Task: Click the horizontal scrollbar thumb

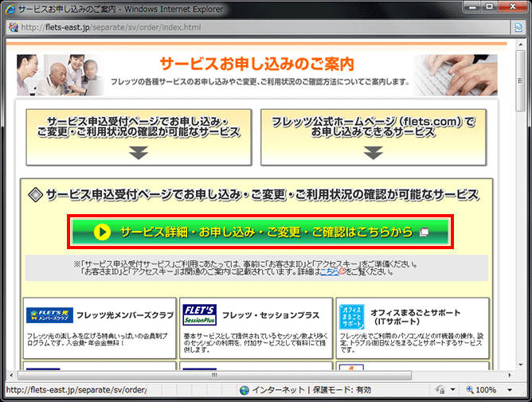Action: click(x=214, y=375)
